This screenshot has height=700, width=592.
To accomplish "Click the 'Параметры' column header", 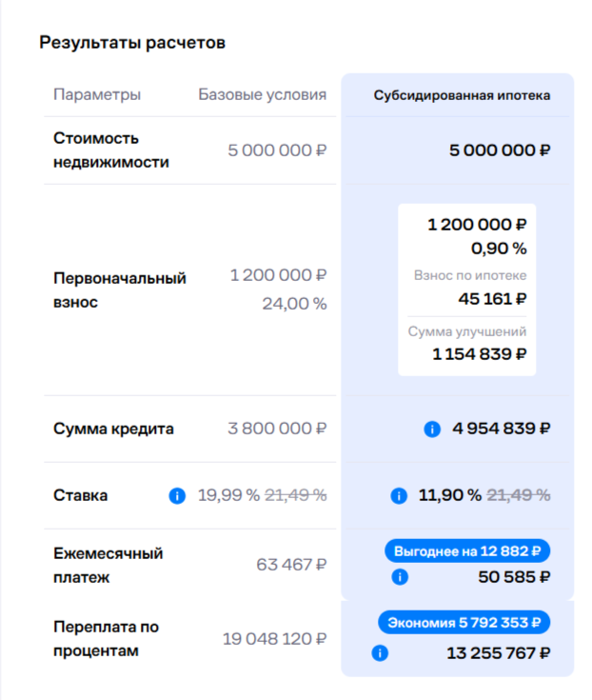I will pos(97,94).
